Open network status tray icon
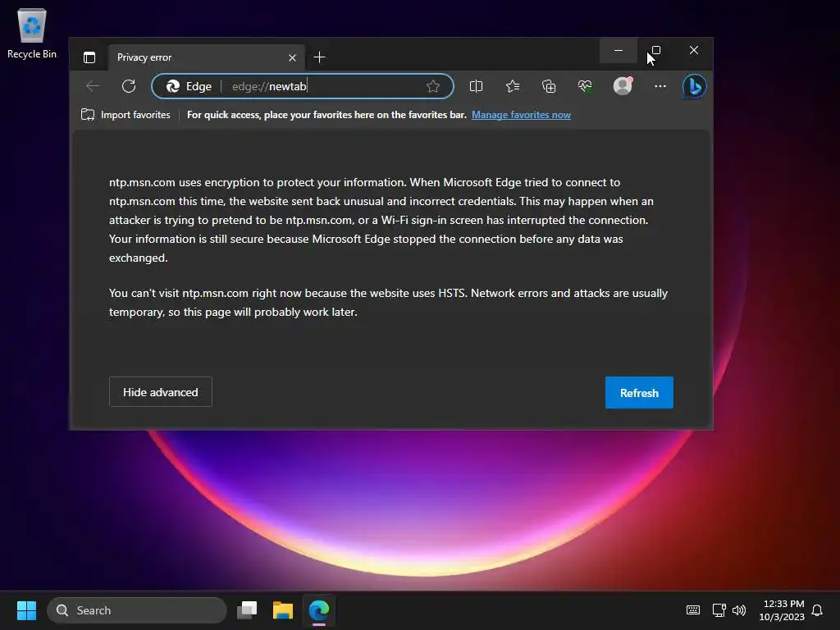Viewport: 840px width, 630px height. (x=719, y=610)
